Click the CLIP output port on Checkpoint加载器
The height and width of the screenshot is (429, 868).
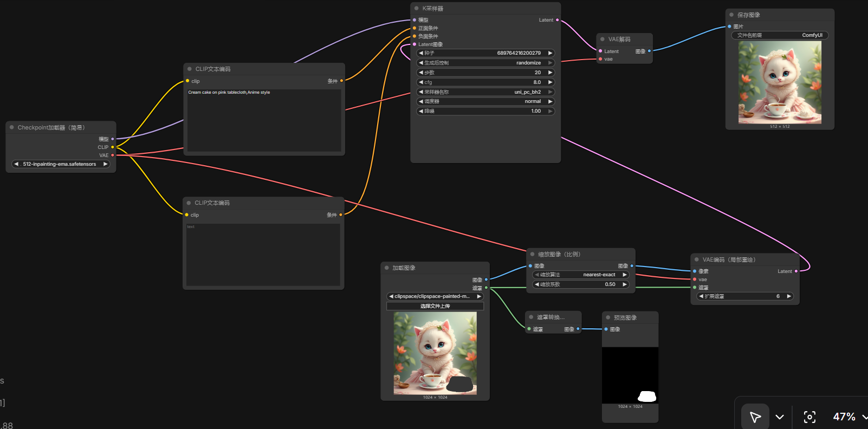pos(113,147)
